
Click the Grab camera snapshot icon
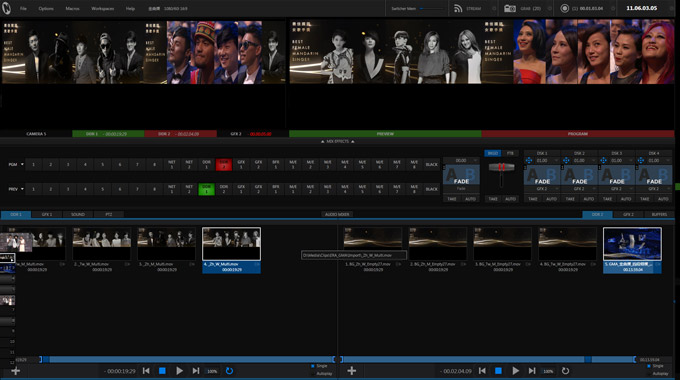(x=510, y=8)
